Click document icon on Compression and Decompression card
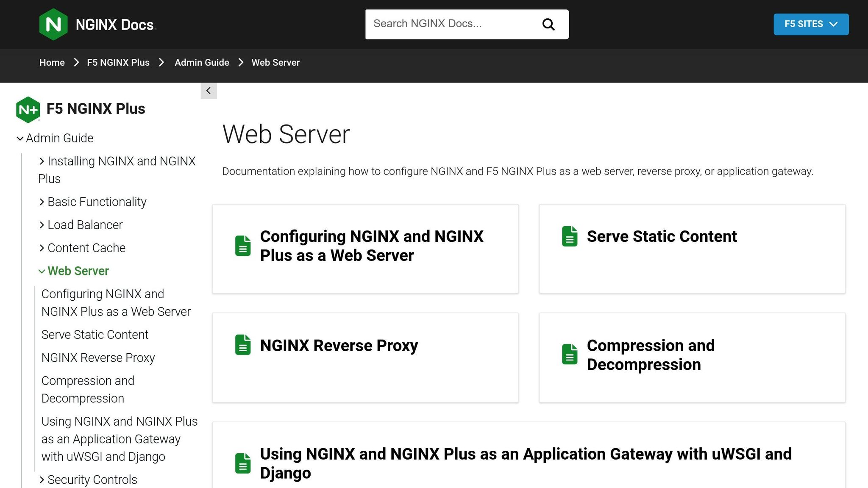 pyautogui.click(x=570, y=354)
